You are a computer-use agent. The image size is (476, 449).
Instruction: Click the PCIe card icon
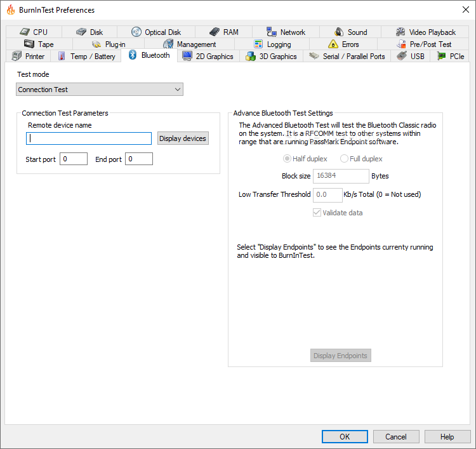[x=441, y=56]
